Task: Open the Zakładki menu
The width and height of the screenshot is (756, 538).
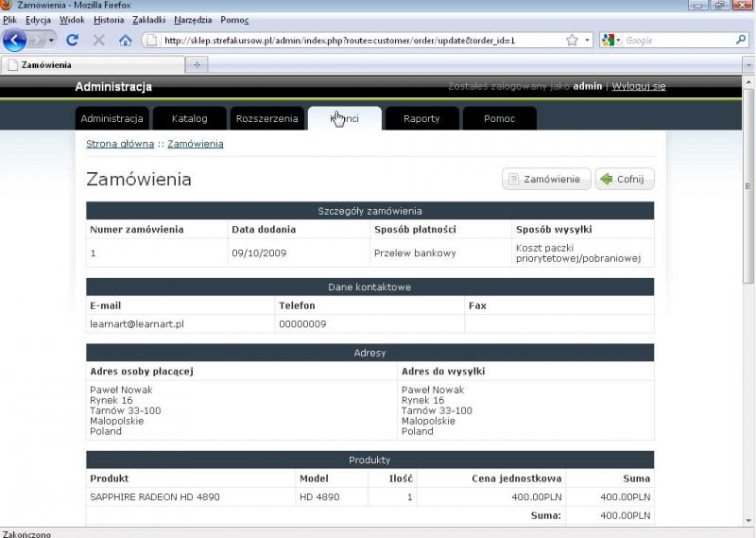Action: (x=148, y=20)
